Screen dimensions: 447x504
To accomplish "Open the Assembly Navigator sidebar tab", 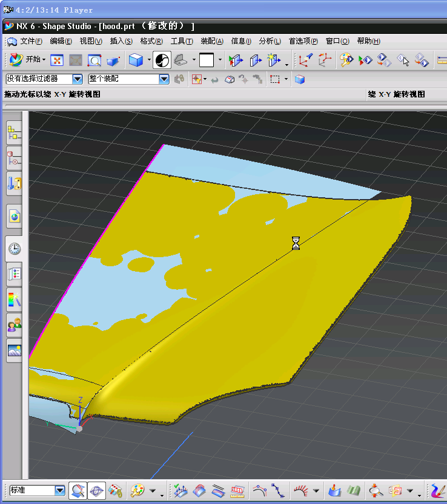I will point(14,133).
